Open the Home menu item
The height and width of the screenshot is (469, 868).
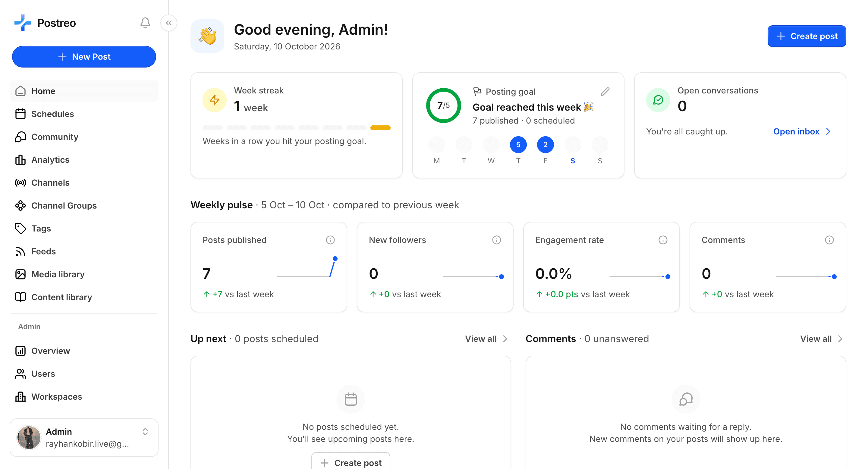[84, 91]
